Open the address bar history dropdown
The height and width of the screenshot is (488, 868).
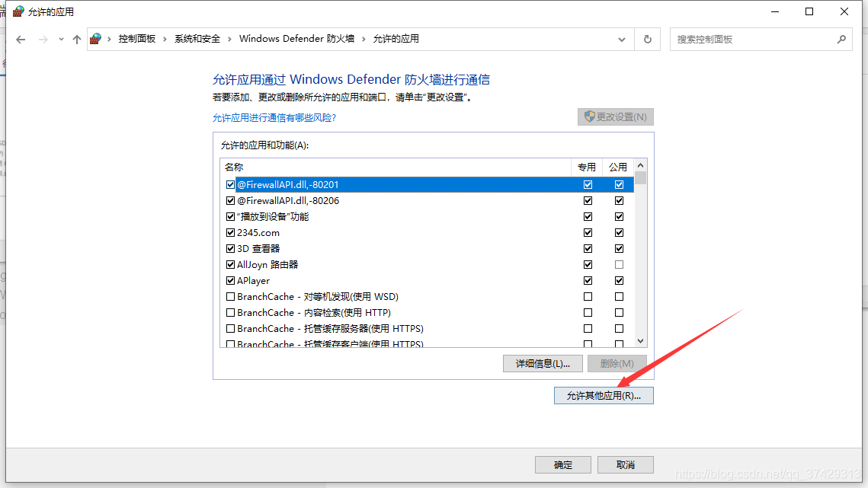[x=622, y=40]
